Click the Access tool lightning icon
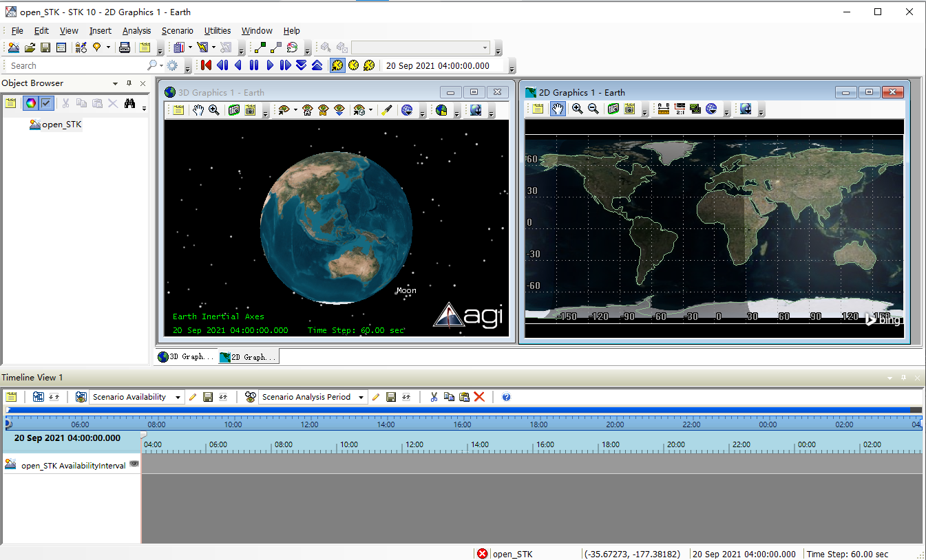This screenshot has width=926, height=560. (202, 47)
